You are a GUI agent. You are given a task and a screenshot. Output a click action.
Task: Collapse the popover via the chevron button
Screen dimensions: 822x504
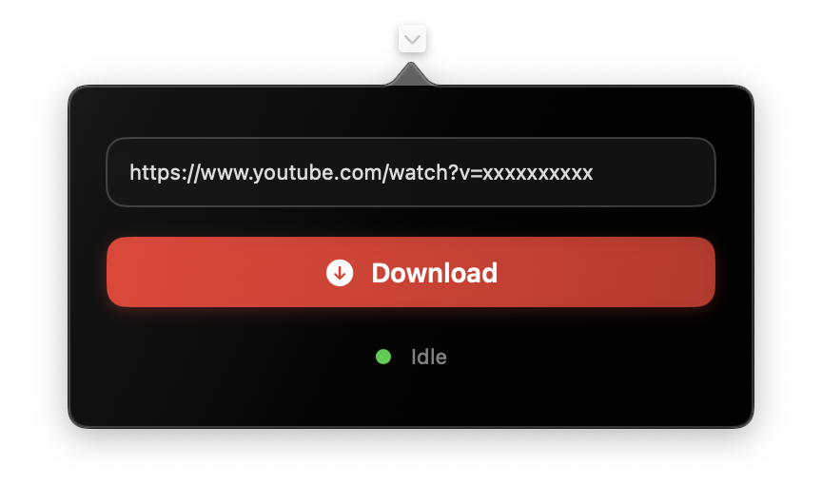coord(412,39)
